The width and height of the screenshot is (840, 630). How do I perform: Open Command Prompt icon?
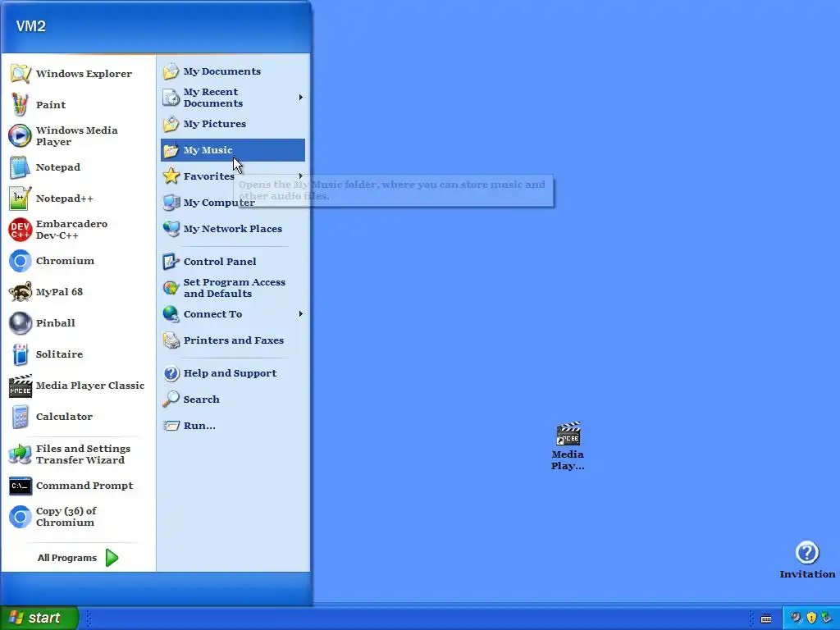(x=21, y=486)
